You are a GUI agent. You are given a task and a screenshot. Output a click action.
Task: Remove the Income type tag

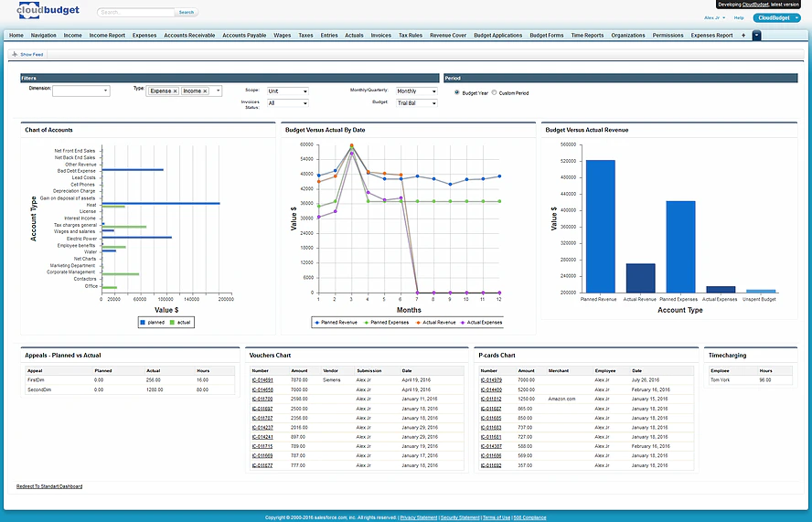tap(205, 91)
